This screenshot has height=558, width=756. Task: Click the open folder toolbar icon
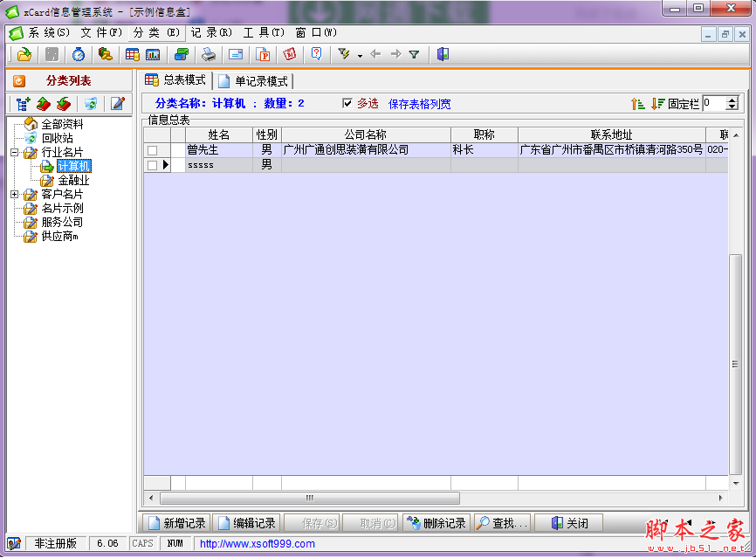coord(24,54)
